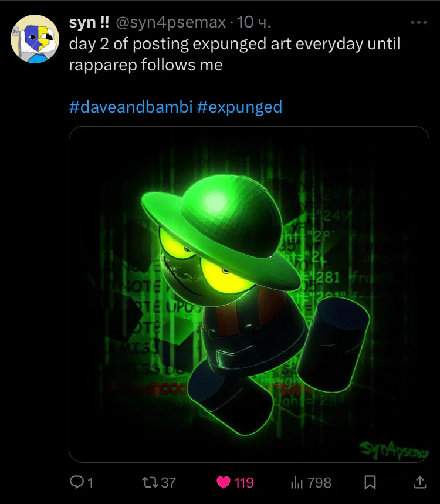Click the reply count 1
The image size is (440, 504).
click(90, 483)
